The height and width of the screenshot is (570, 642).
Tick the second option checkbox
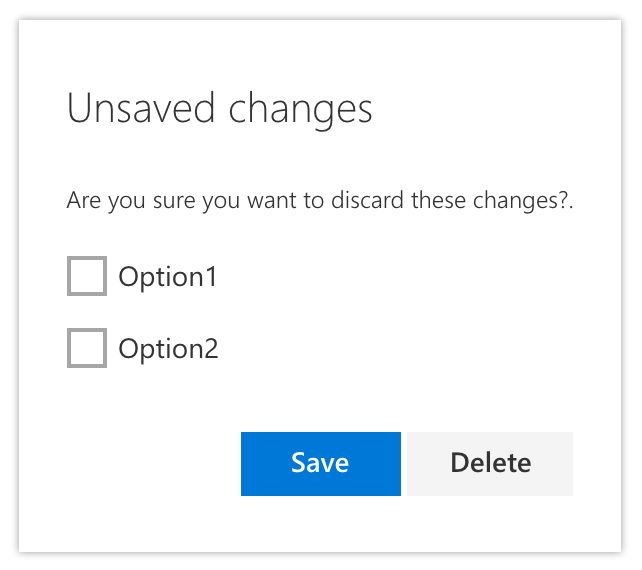(x=87, y=348)
